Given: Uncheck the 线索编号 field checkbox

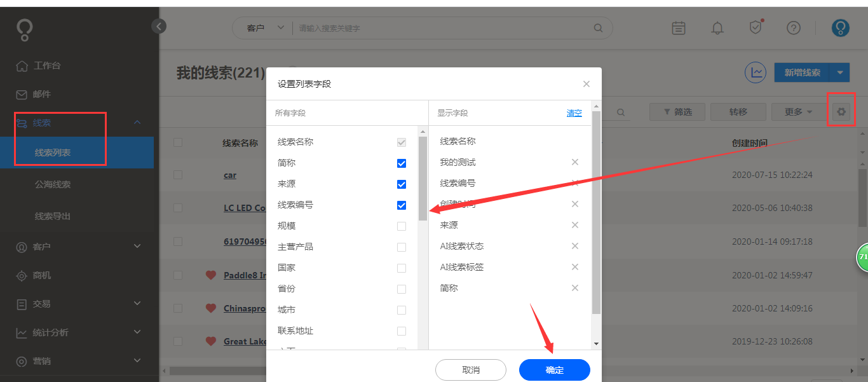Looking at the screenshot, I should 401,205.
